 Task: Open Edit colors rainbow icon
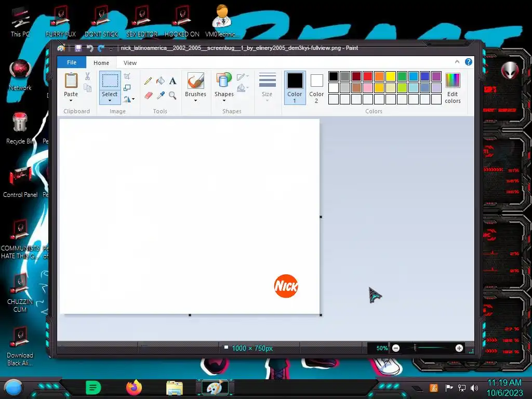(x=453, y=81)
